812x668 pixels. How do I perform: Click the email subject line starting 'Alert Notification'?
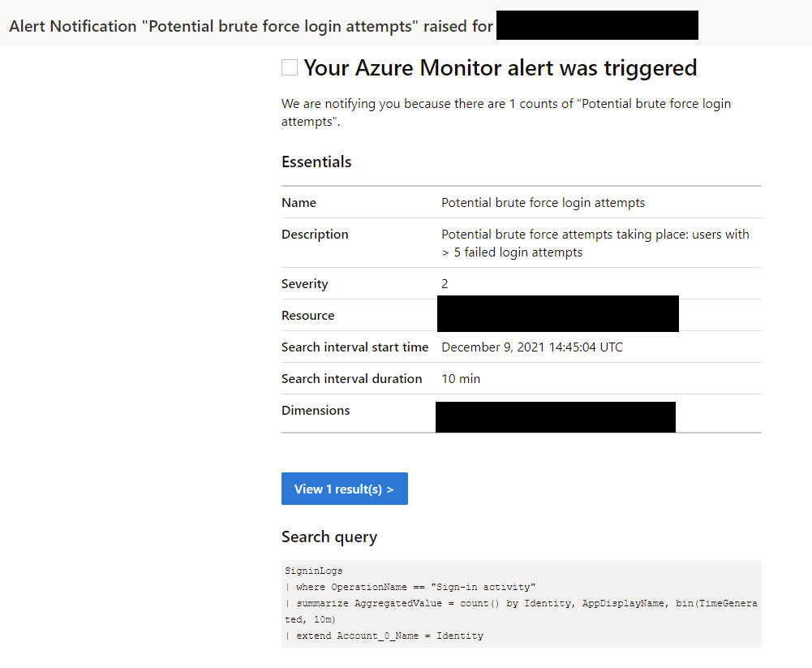click(251, 26)
